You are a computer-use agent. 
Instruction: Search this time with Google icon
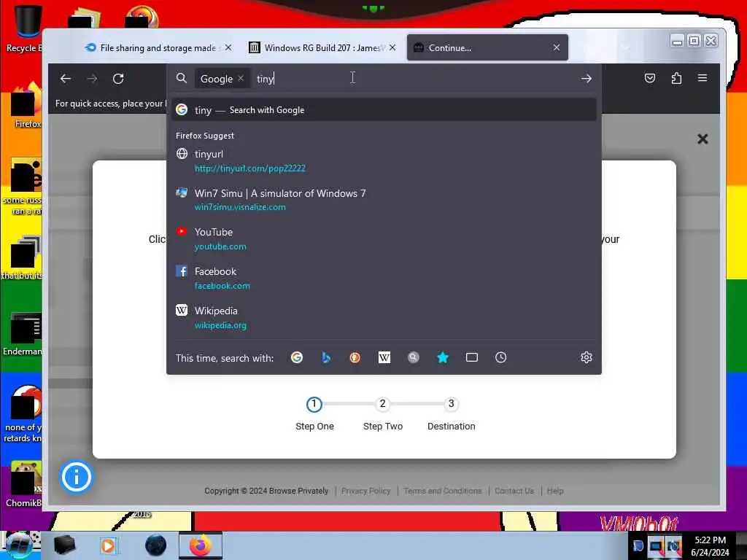297,357
